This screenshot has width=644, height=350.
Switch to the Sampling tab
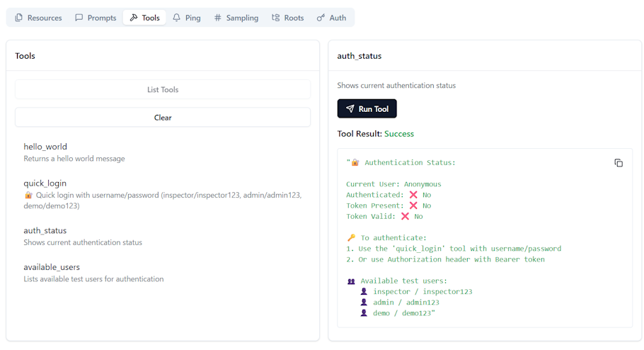click(x=236, y=18)
